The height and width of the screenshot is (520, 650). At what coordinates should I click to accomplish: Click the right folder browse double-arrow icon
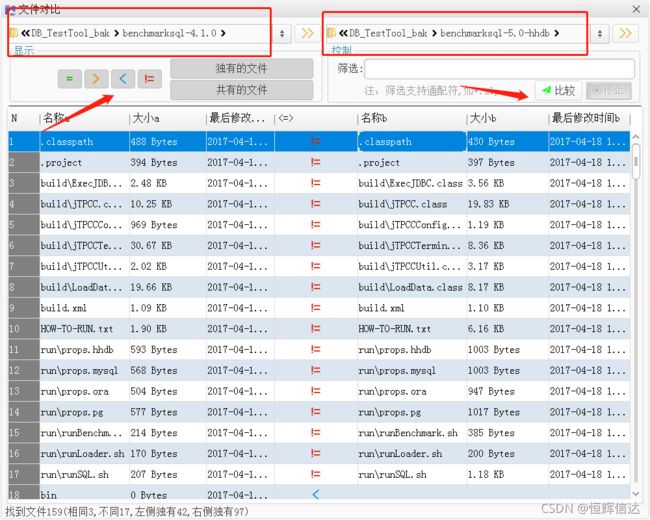[625, 33]
